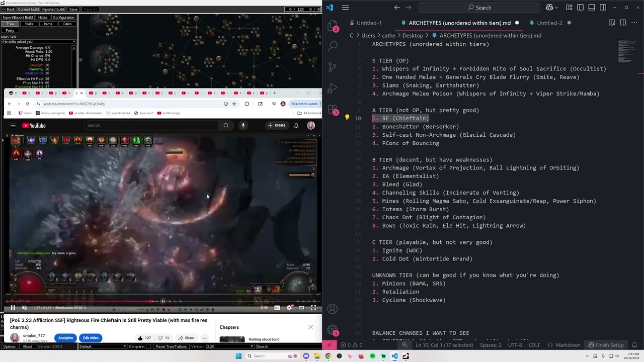Image resolution: width=644 pixels, height=362 pixels.
Task: Click the VS Code minimap
Action: click(627, 50)
